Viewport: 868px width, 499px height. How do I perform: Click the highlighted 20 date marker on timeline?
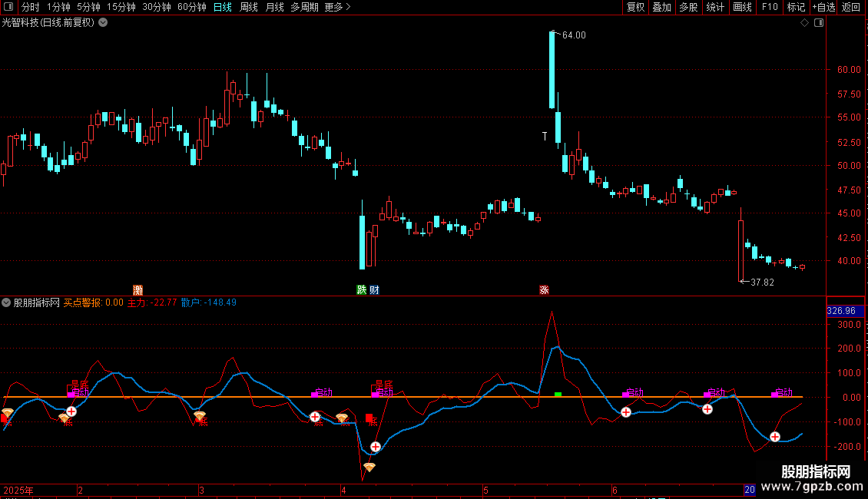point(749,490)
